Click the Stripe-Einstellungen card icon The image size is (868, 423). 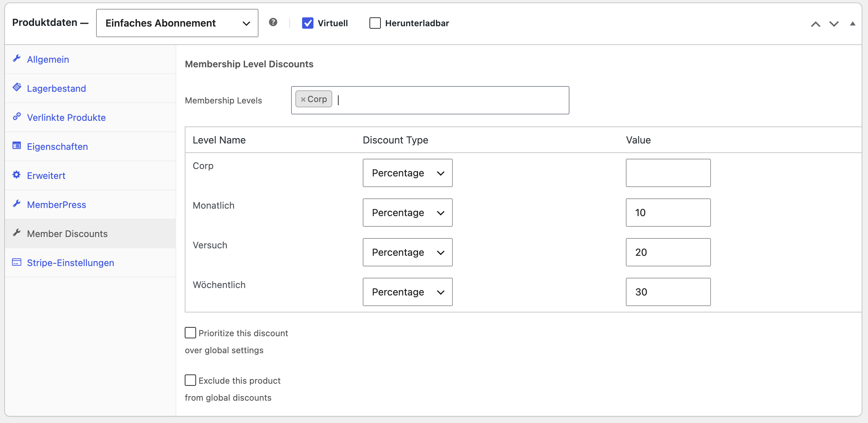[x=17, y=262]
